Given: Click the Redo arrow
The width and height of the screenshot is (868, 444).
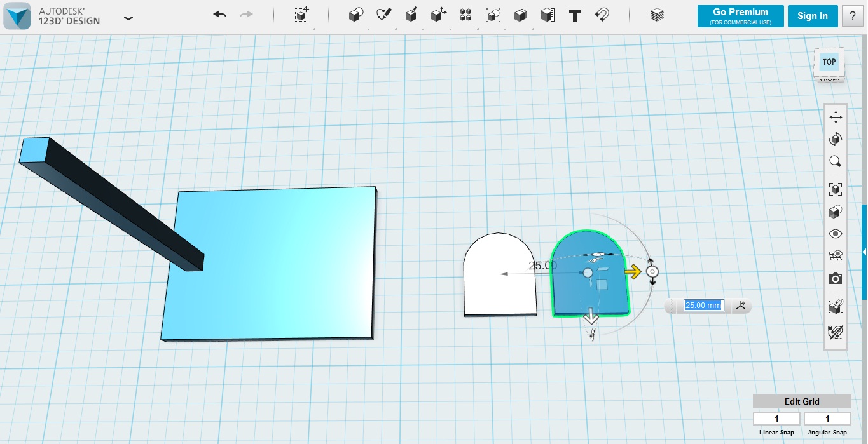Looking at the screenshot, I should tap(246, 15).
